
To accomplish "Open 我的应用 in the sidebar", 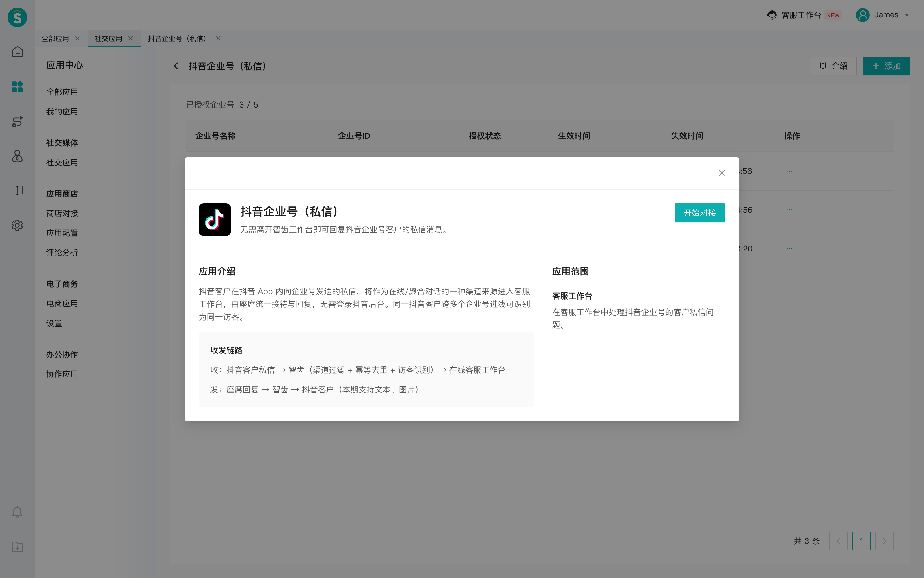I will (62, 112).
